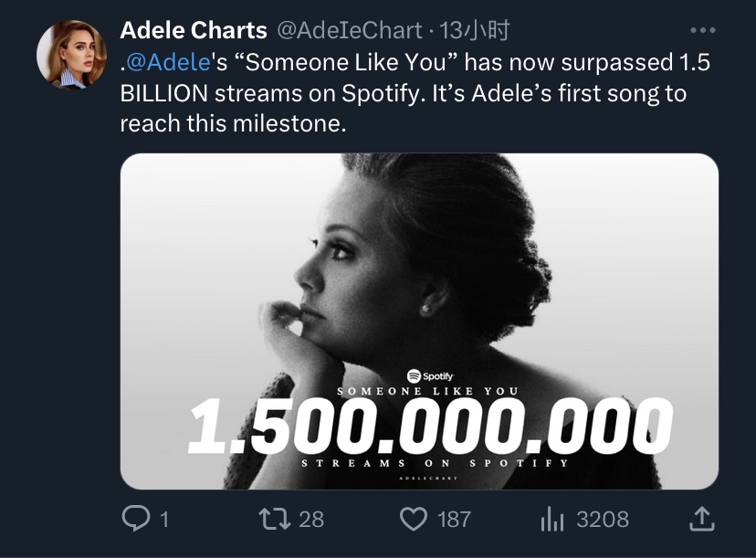Viewport: 756px width, 558px height.
Task: Click the Spotify logo in image
Action: coord(430,375)
